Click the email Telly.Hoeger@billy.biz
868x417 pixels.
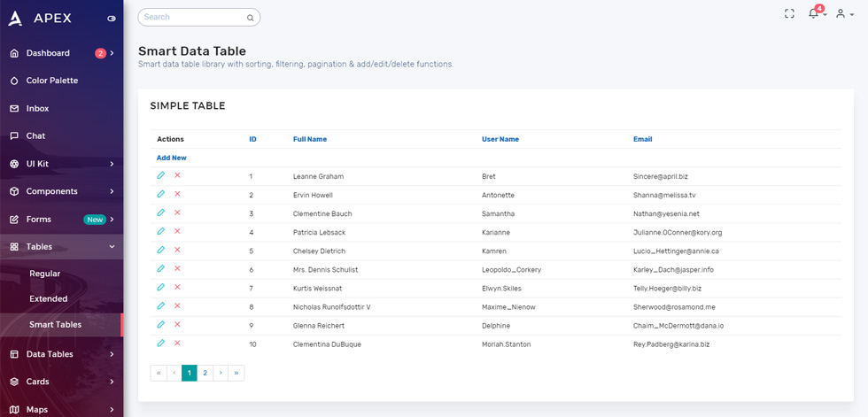coord(668,288)
